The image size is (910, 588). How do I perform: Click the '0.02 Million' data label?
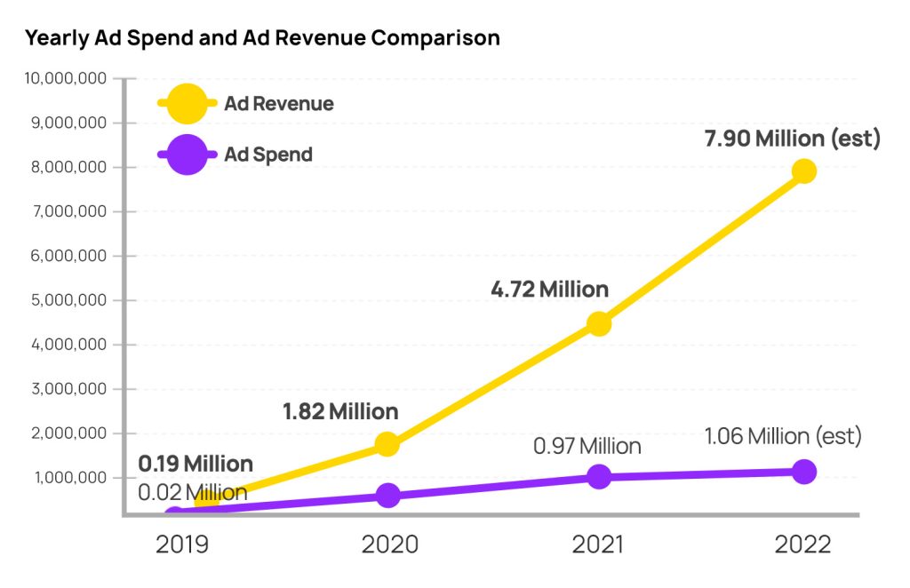[193, 493]
